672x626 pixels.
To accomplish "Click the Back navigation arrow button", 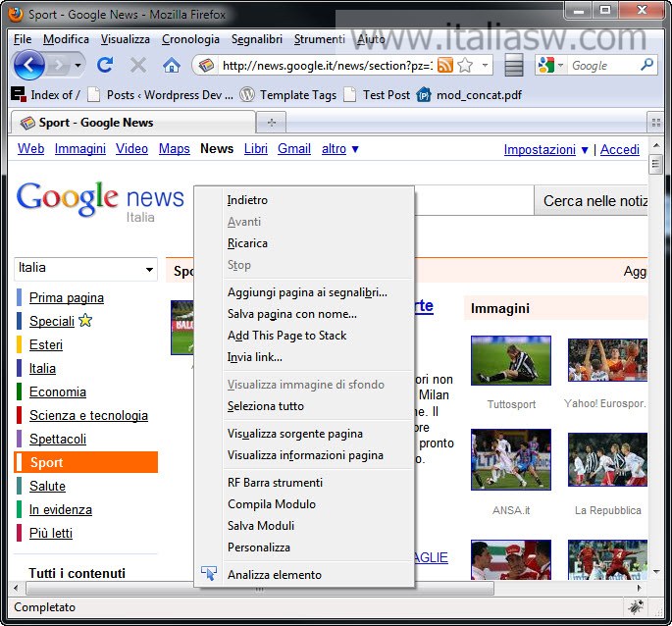I will pyautogui.click(x=28, y=65).
